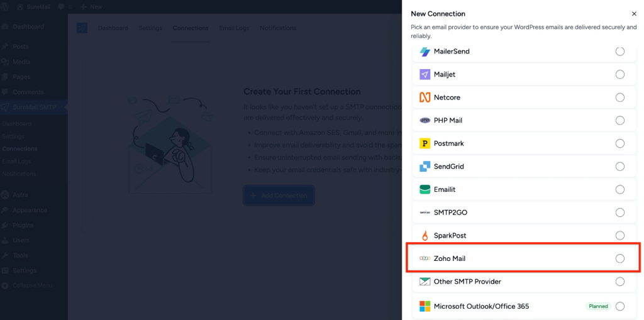Click the SMTP2GO logo icon
Image resolution: width=644 pixels, height=320 pixels.
click(x=425, y=212)
